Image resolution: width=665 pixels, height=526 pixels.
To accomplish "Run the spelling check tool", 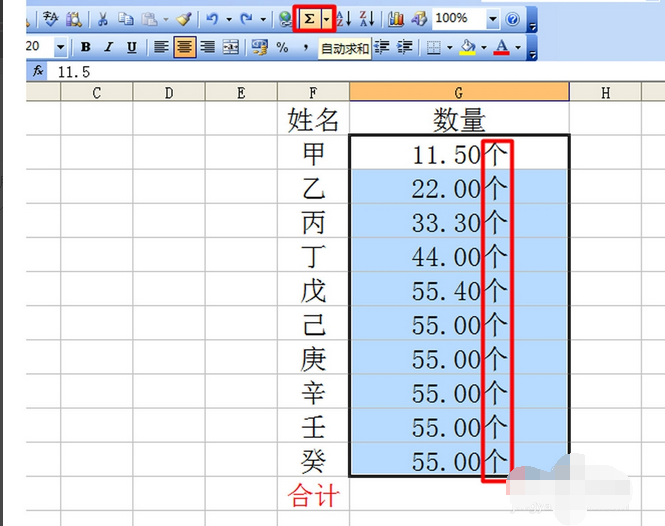I will [51, 19].
